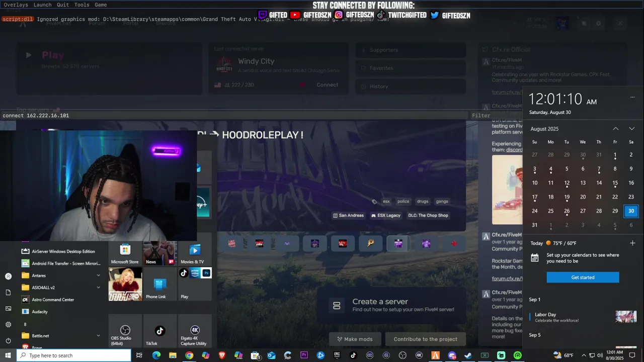Open Outlook from the taskbar
The height and width of the screenshot is (362, 644).
point(271,355)
